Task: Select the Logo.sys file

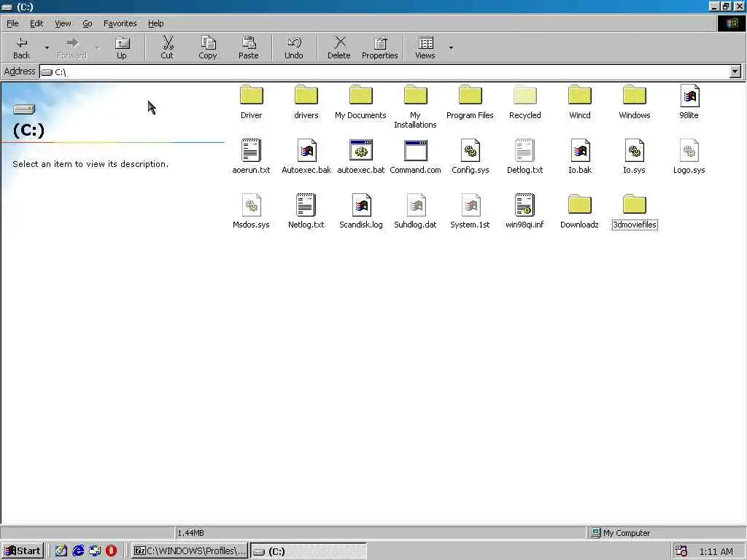Action: (x=689, y=157)
